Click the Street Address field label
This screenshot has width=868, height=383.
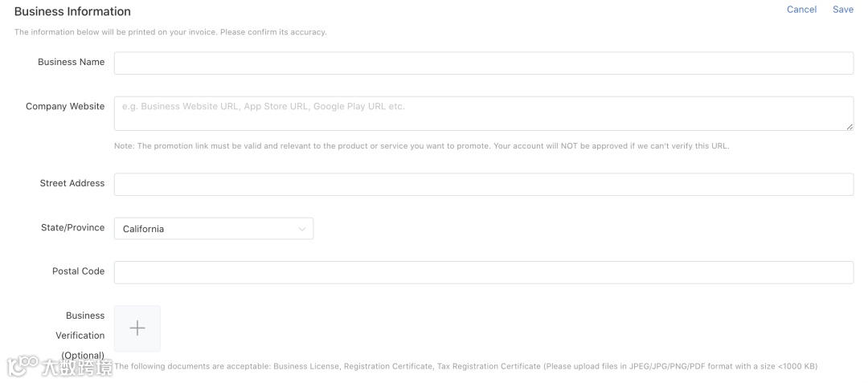pyautogui.click(x=72, y=183)
